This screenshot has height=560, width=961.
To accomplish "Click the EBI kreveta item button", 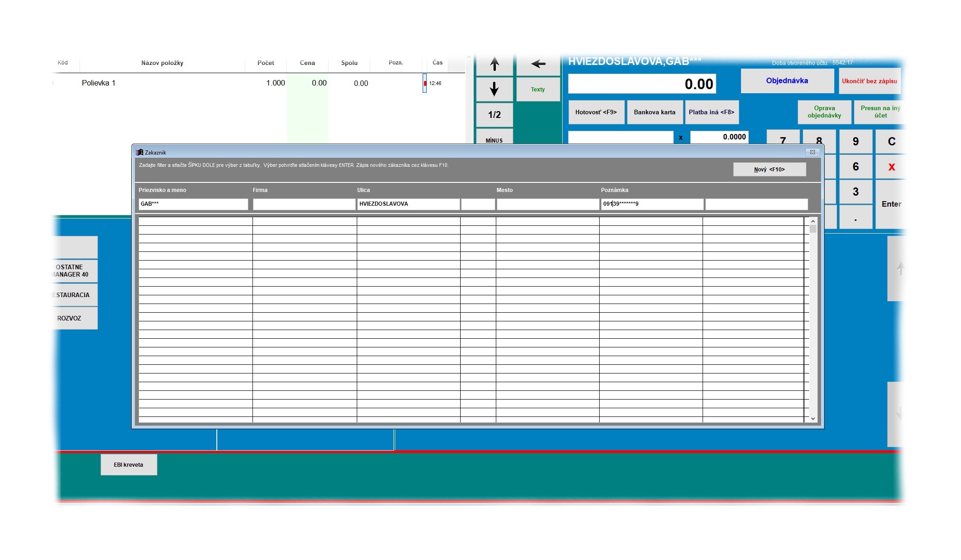I will point(129,465).
